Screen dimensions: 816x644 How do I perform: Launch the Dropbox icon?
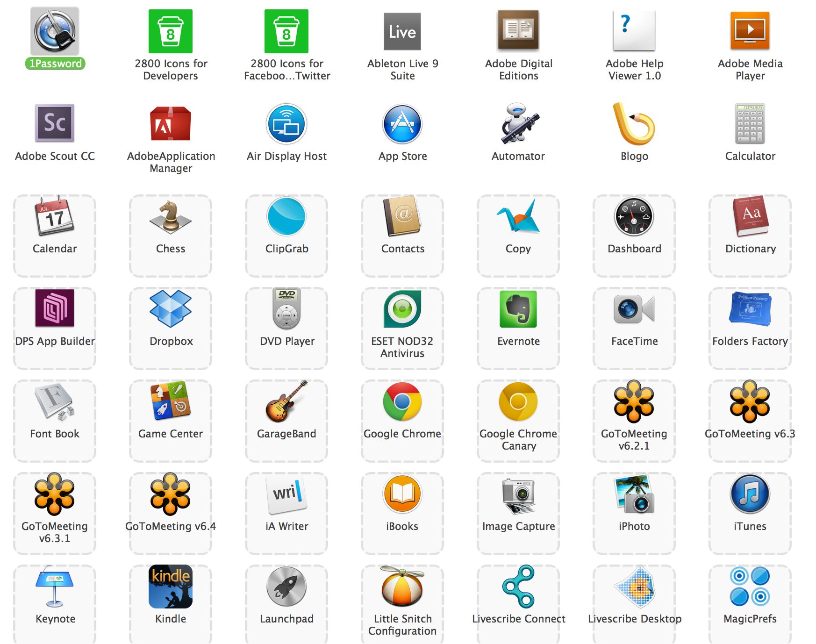tap(171, 308)
